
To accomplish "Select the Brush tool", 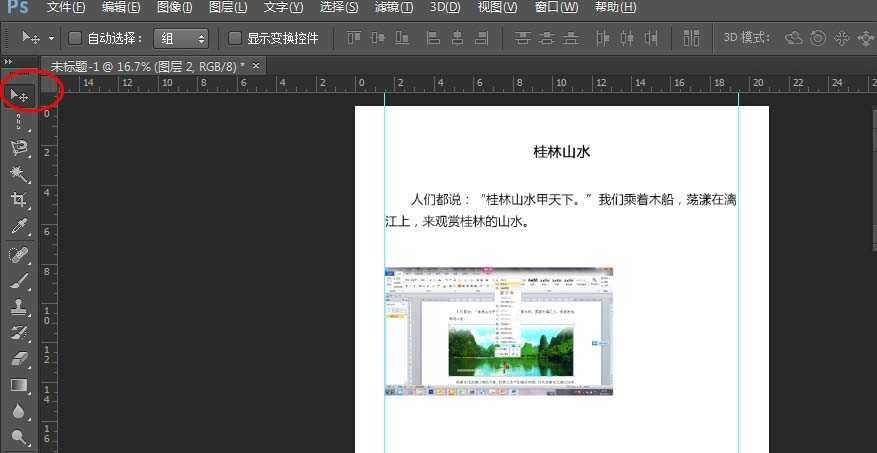I will pyautogui.click(x=19, y=281).
